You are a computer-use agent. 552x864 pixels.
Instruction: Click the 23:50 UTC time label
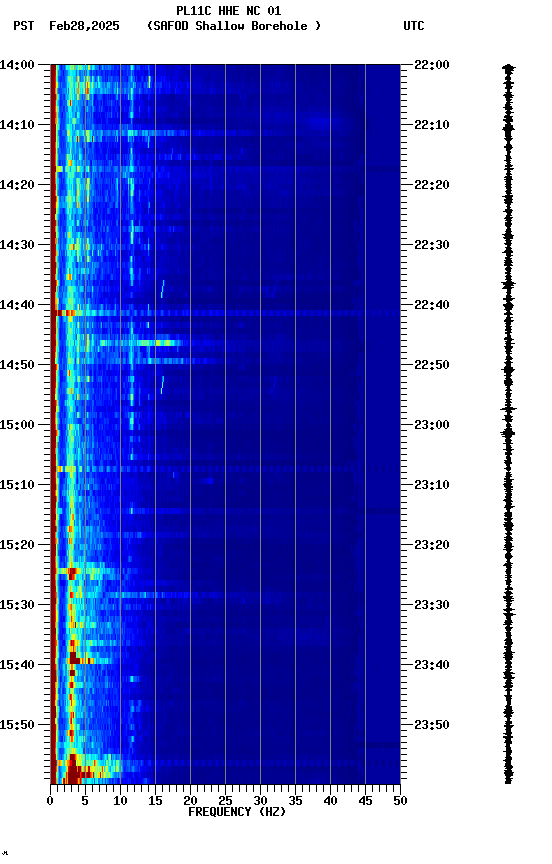432,725
